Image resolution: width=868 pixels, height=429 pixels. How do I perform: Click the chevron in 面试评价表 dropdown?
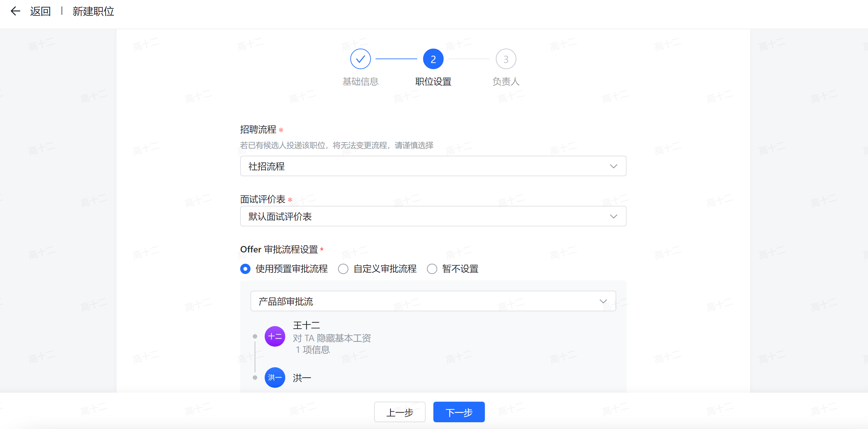[613, 216]
